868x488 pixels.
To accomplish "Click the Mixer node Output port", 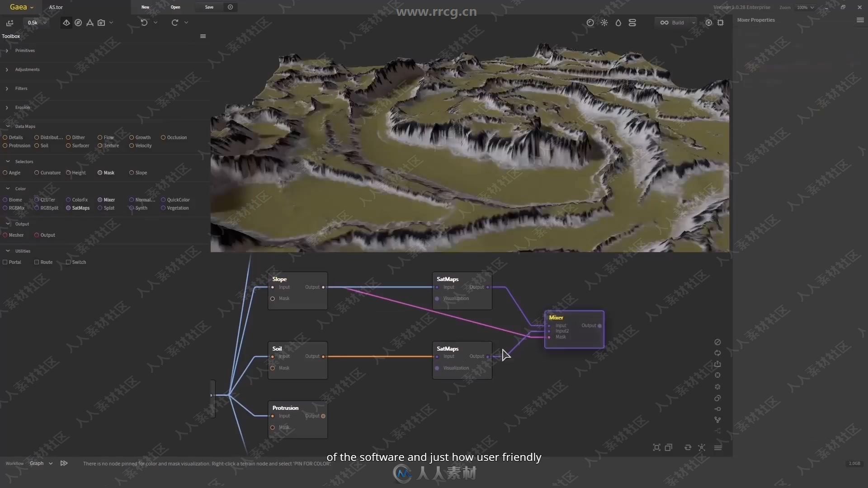I will 600,325.
